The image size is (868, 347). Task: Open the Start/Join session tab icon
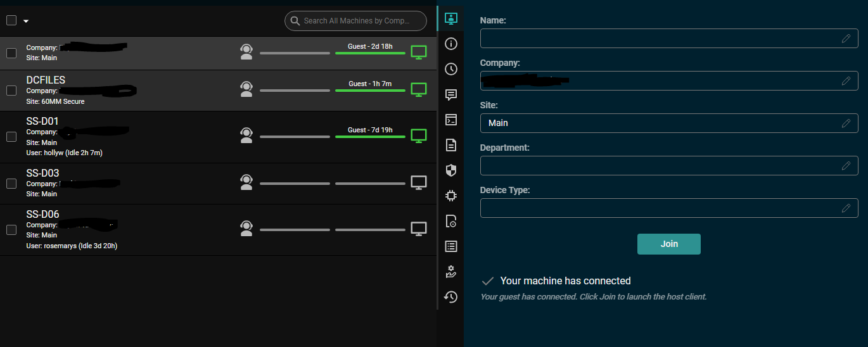tap(450, 18)
